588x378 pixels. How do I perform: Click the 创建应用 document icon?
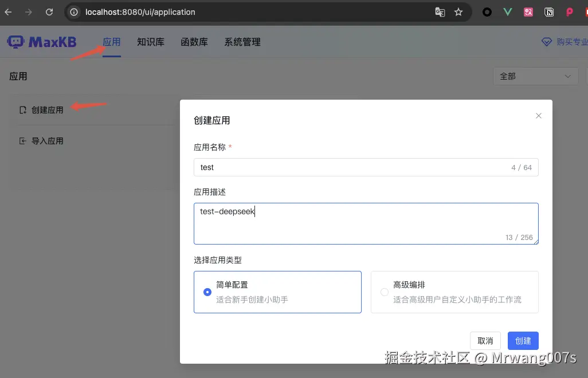point(23,110)
